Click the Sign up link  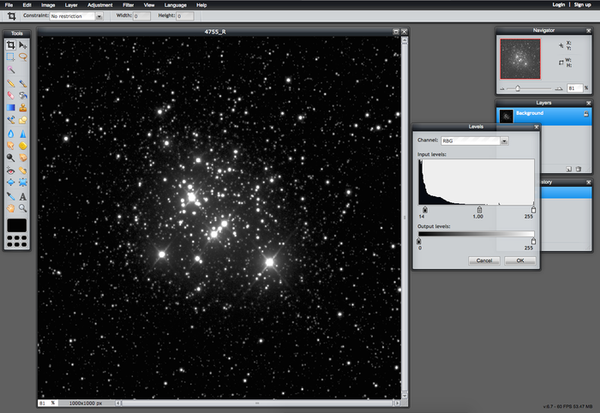pyautogui.click(x=584, y=5)
